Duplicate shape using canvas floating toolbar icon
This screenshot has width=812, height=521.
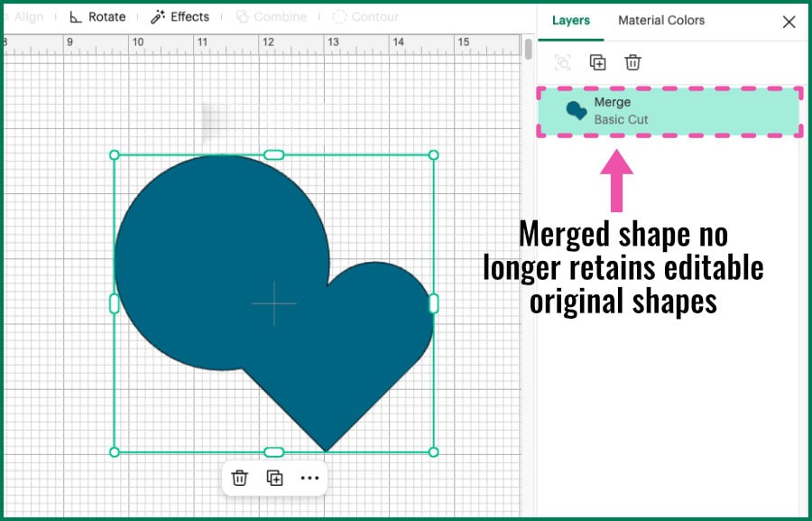click(x=274, y=478)
